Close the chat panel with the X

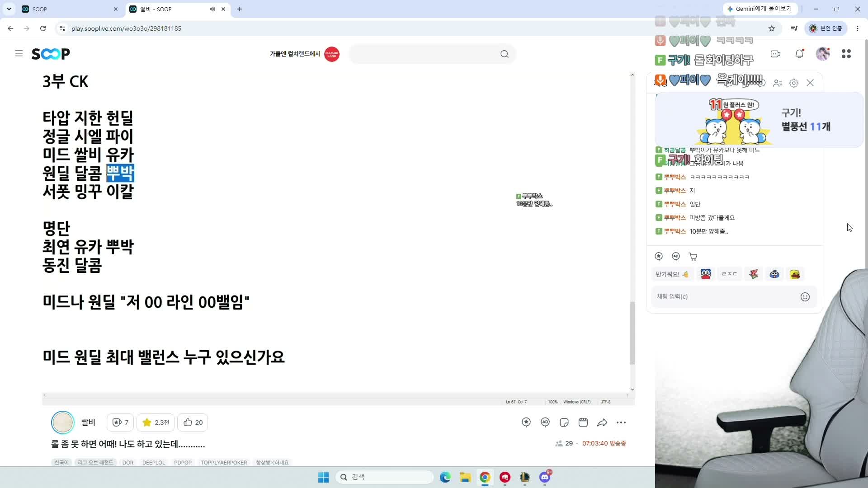coord(810,83)
